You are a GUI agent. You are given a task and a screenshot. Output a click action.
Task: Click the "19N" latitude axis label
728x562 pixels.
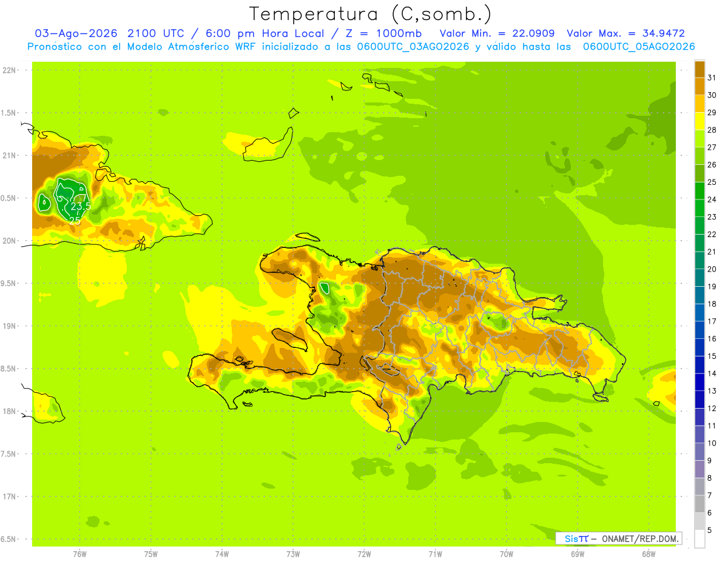coord(9,326)
